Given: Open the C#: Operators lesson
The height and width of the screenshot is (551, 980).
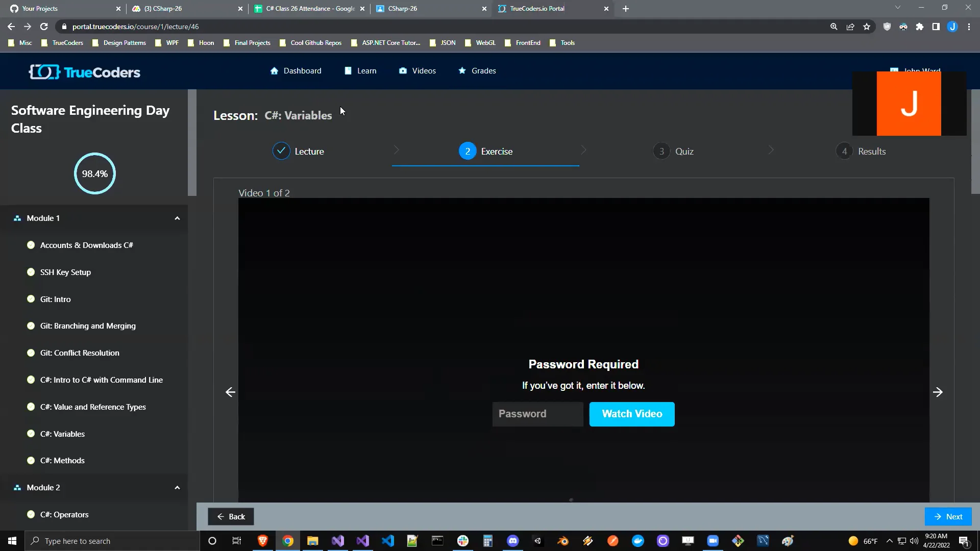Looking at the screenshot, I should coord(64,515).
